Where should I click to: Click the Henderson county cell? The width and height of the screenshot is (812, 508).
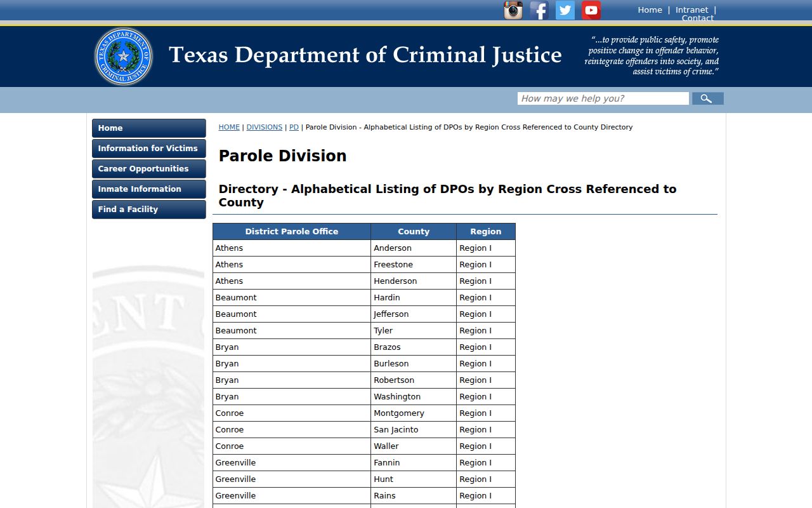pos(414,281)
